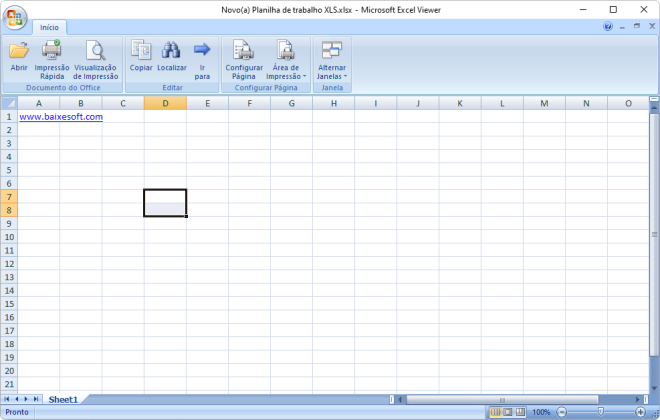Click the horizontal scrollbar left arrow
Screen dimensions: 660x420
pos(400,399)
